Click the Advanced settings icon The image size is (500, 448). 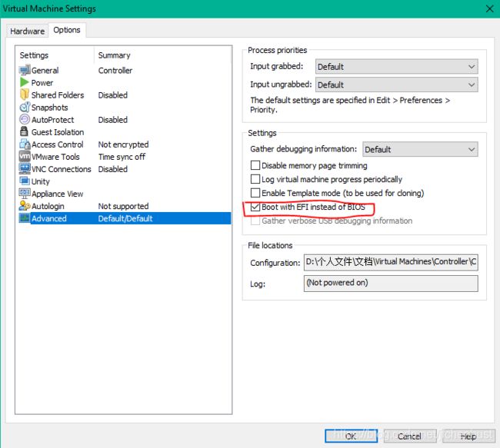coord(25,218)
